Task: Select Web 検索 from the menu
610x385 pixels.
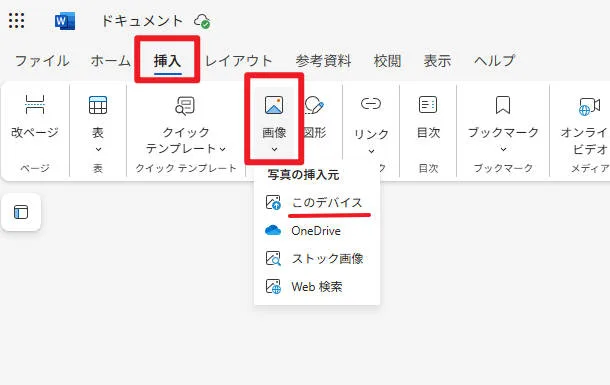Action: [x=317, y=287]
